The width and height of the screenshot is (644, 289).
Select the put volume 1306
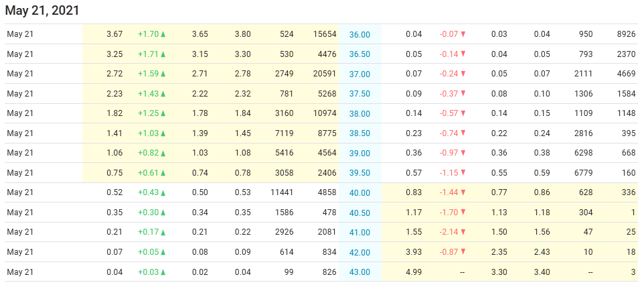(x=583, y=94)
